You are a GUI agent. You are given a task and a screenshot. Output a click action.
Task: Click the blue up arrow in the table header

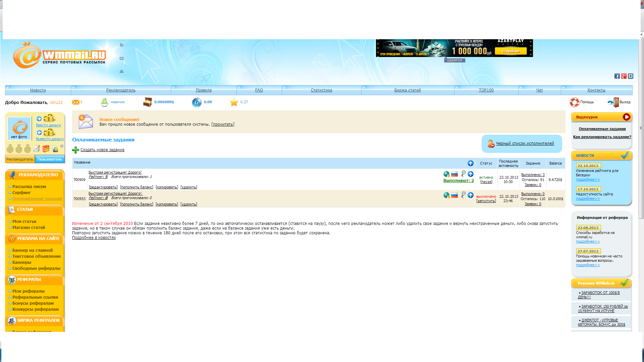click(471, 163)
